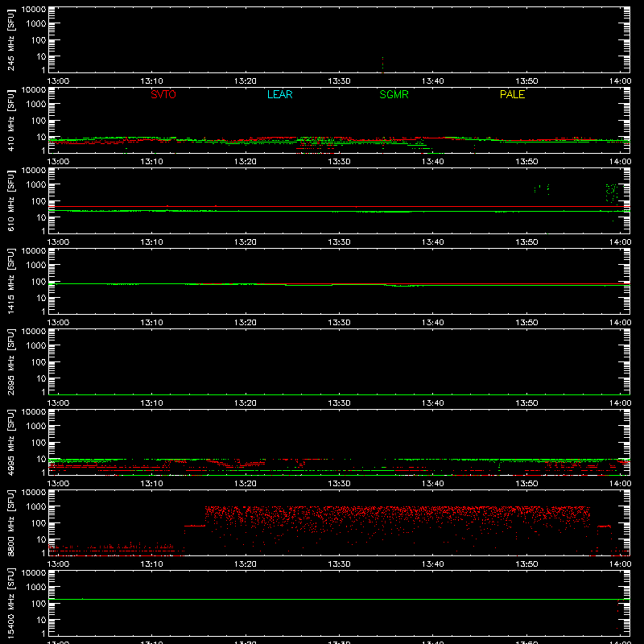Select the 2695 MHz [SFU] axis title
This screenshot has width=644, height=644.
pyautogui.click(x=11, y=361)
